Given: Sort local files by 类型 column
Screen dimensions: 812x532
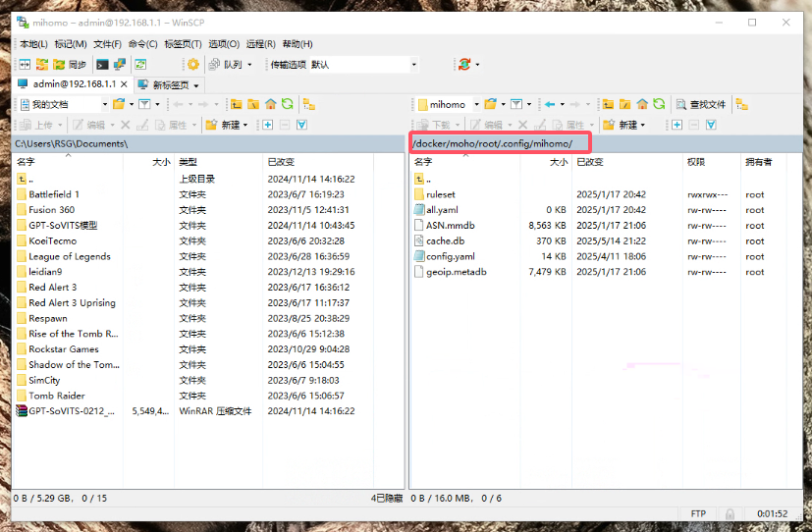Looking at the screenshot, I should [x=219, y=162].
